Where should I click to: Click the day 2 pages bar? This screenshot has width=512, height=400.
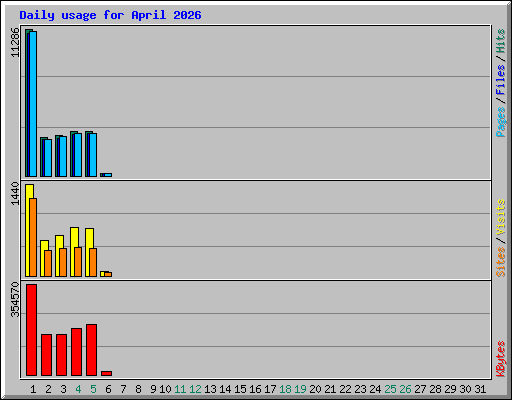point(48,158)
